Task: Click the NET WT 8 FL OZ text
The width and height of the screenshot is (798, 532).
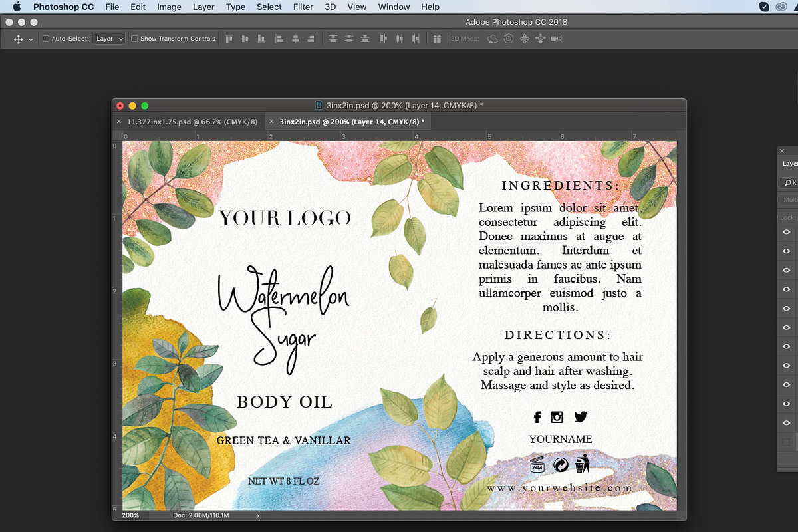Action: click(283, 481)
